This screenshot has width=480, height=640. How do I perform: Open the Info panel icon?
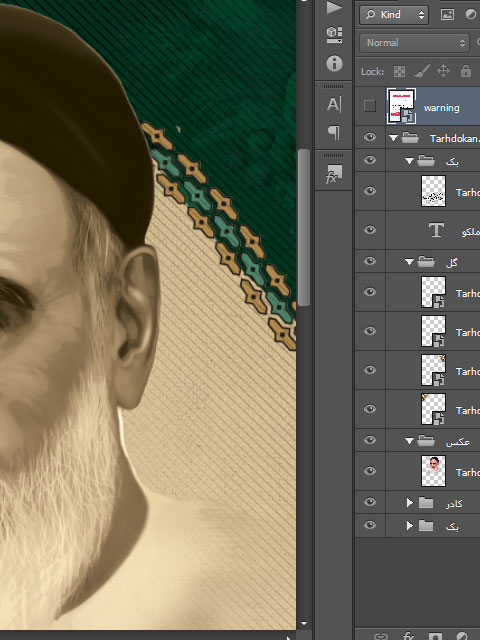(x=334, y=63)
